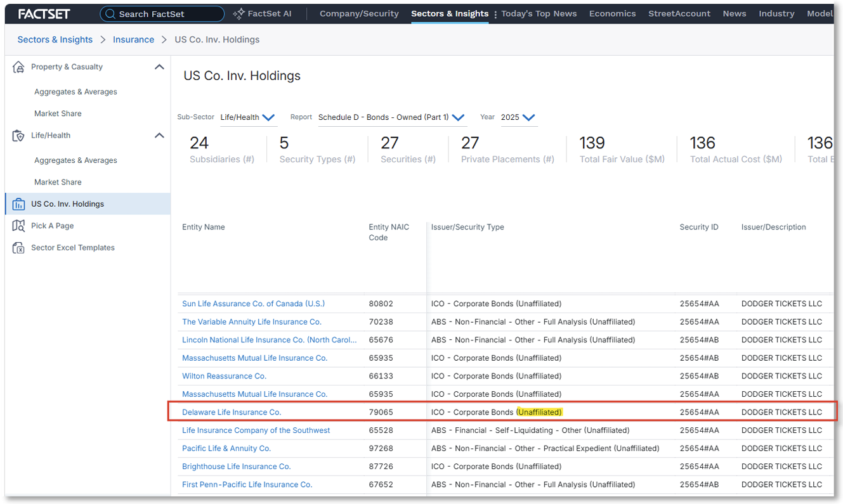Open Lincoln National Life Insurance Co. link
843x504 pixels.
click(x=270, y=340)
